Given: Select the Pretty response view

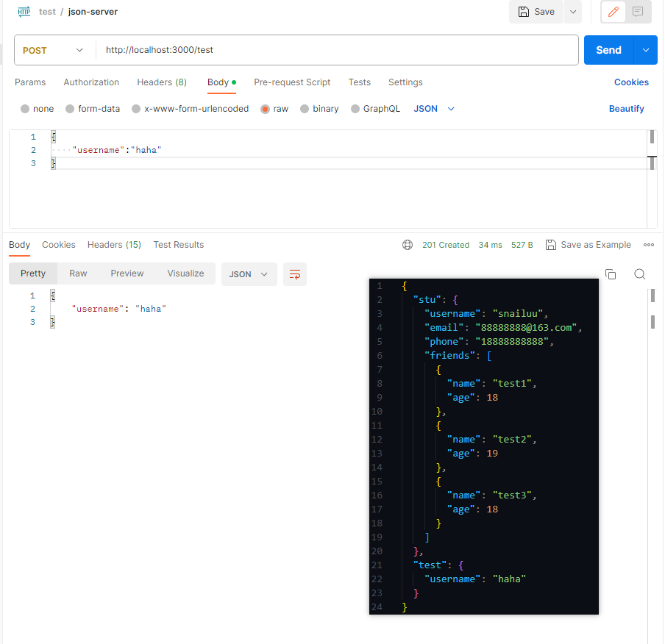Looking at the screenshot, I should (x=33, y=273).
